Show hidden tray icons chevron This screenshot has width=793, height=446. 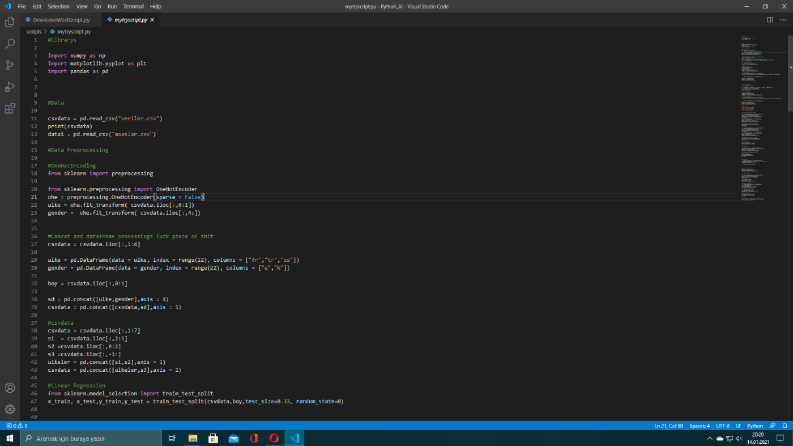[x=710, y=438]
